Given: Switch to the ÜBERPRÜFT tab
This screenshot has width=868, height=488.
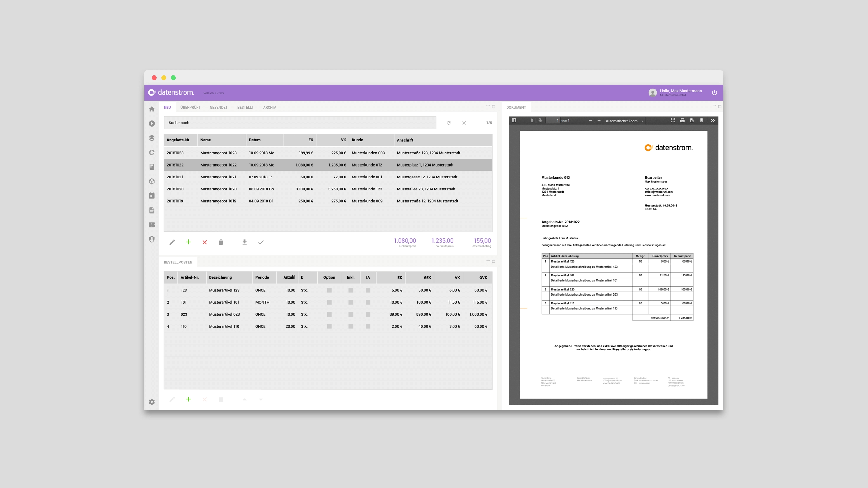Looking at the screenshot, I should (190, 108).
